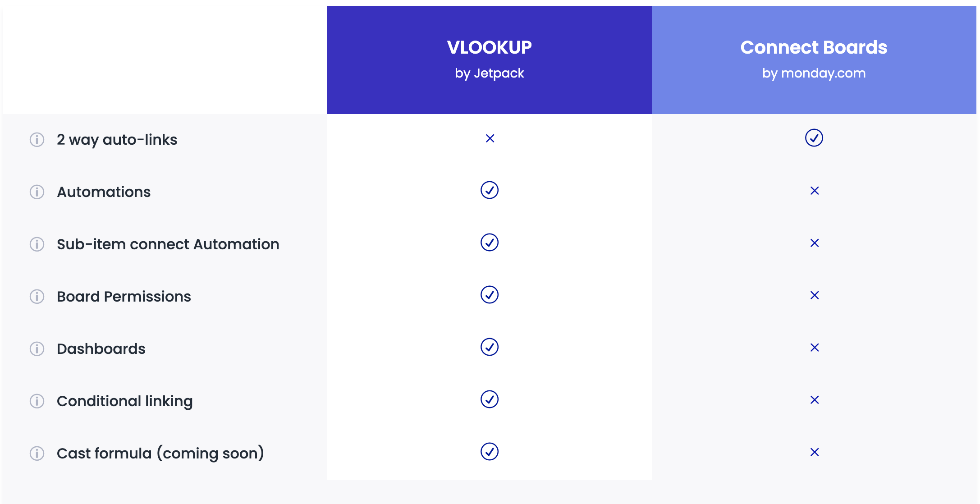Image resolution: width=980 pixels, height=504 pixels.
Task: Click info icon next to Automations
Action: tap(37, 192)
